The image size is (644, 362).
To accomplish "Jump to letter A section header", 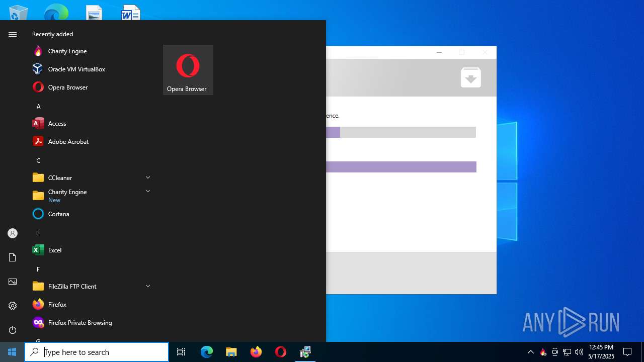I will 38,107.
